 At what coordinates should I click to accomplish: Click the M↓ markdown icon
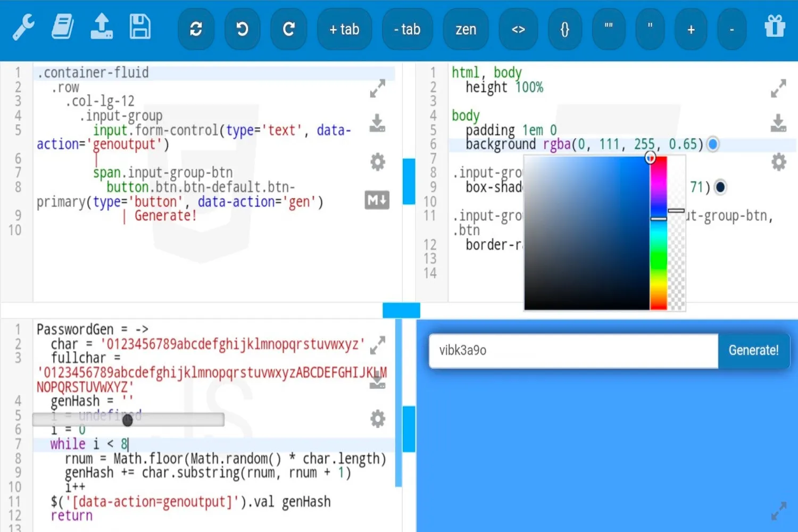click(x=377, y=200)
